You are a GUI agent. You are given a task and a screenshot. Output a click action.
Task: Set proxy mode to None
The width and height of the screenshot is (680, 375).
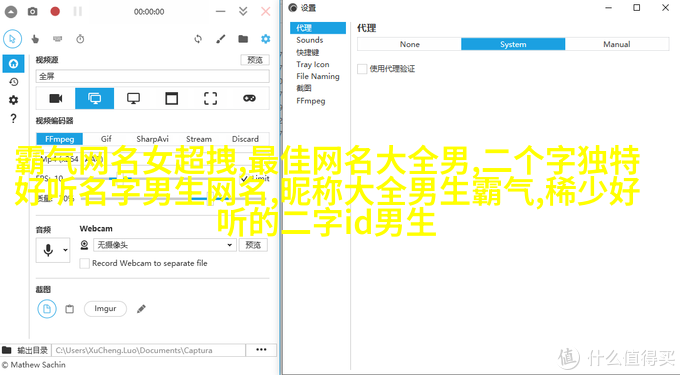[x=409, y=44]
